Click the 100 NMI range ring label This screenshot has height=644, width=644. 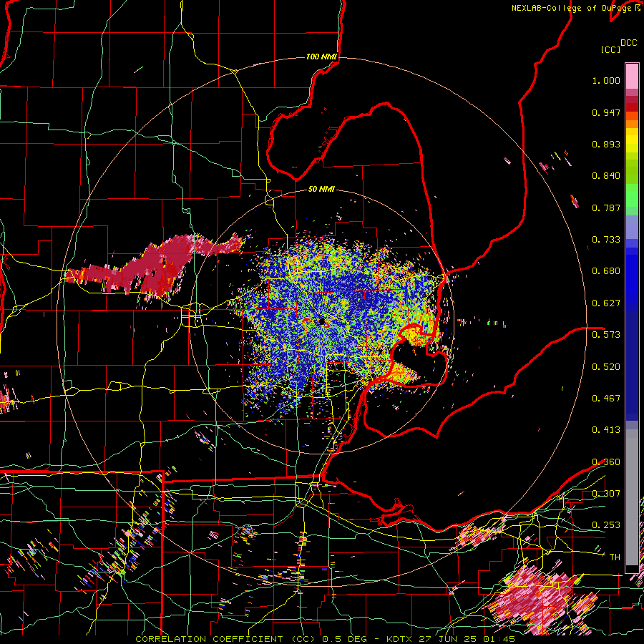click(321, 57)
